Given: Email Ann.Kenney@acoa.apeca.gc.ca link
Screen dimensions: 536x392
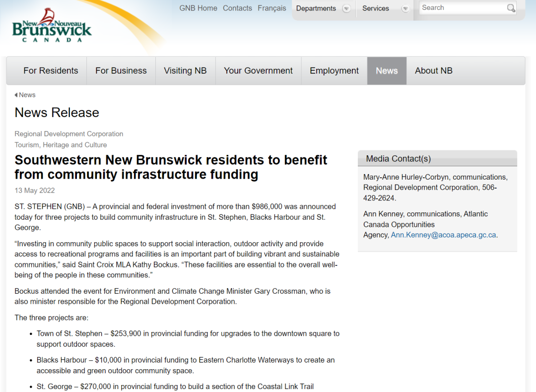Looking at the screenshot, I should click(x=443, y=235).
